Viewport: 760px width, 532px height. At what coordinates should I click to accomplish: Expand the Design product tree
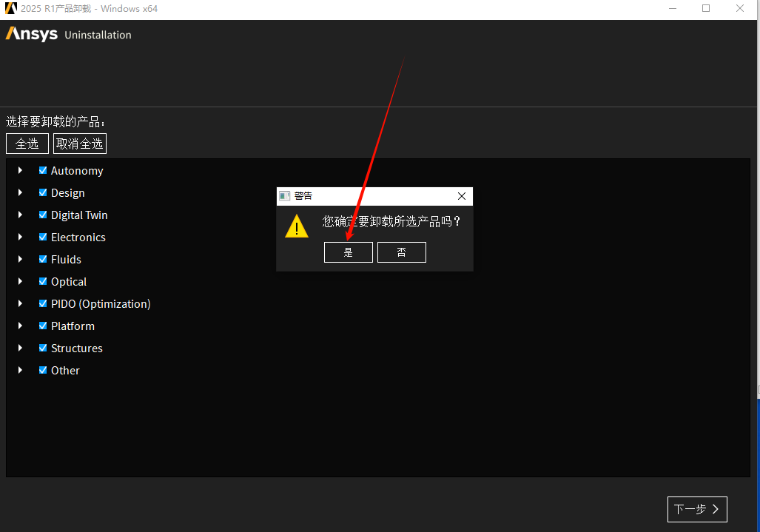(x=21, y=192)
